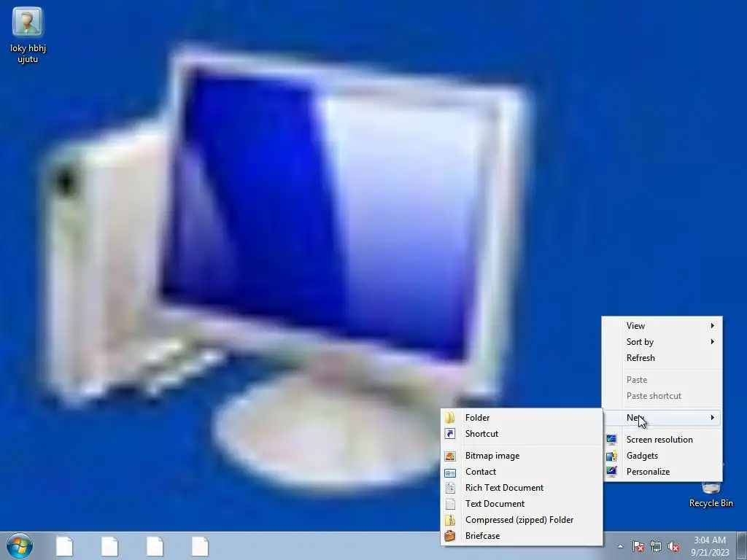Open the Action Center flag icon

[638, 546]
